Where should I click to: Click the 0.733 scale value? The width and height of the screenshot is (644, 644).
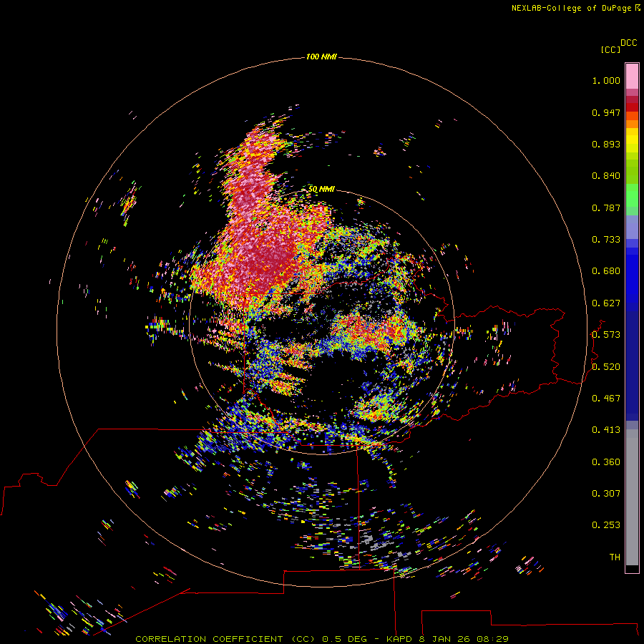(606, 240)
